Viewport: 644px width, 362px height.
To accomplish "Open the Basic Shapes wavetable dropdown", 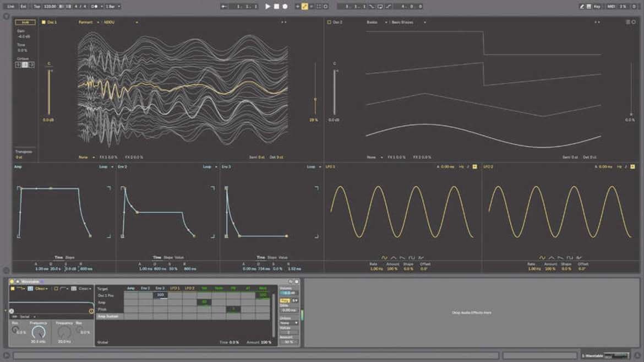I will (x=408, y=22).
